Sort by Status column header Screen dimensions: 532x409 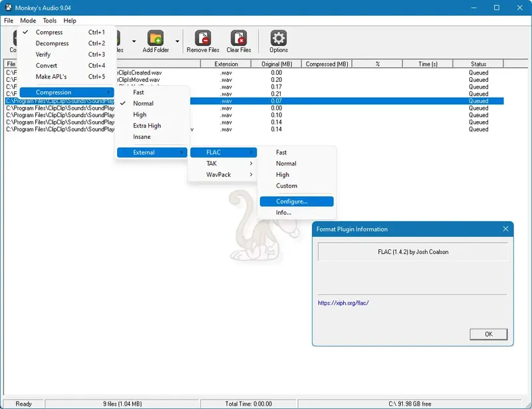[x=478, y=64]
